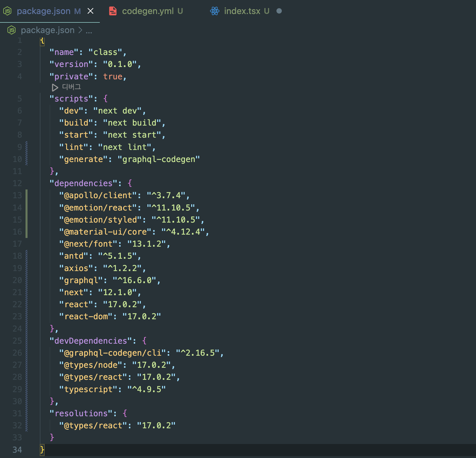
Task: Click the true value of private
Action: point(113,77)
